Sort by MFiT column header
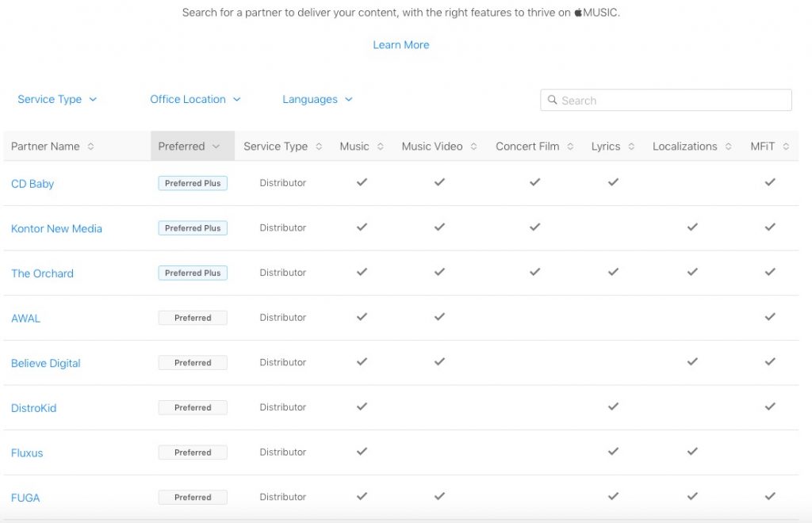812x523 pixels. point(769,147)
